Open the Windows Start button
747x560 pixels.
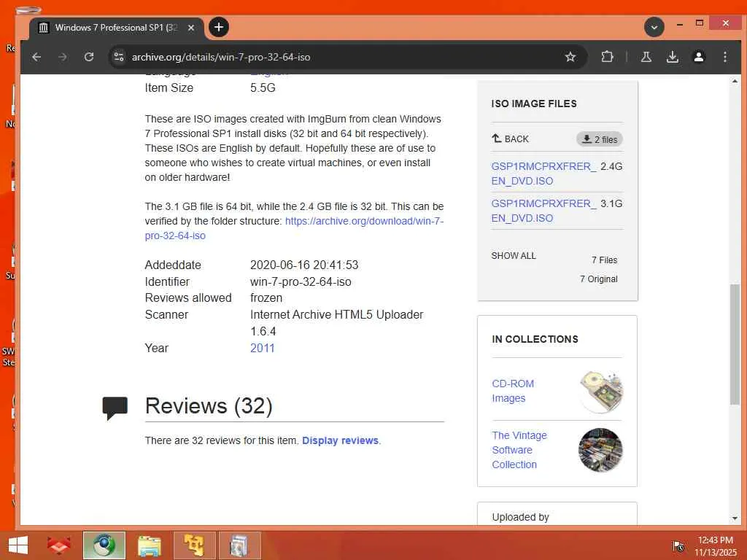[x=18, y=545]
